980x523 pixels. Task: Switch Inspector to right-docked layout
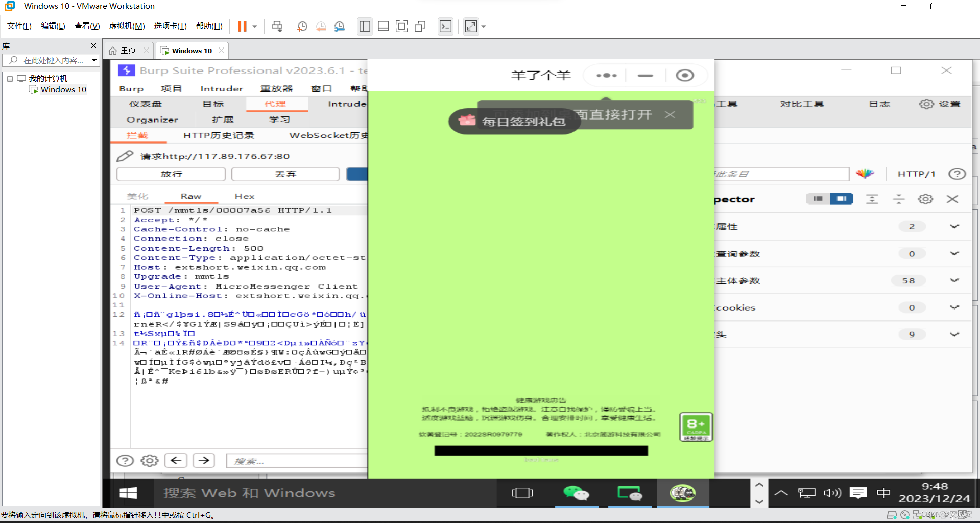(842, 199)
